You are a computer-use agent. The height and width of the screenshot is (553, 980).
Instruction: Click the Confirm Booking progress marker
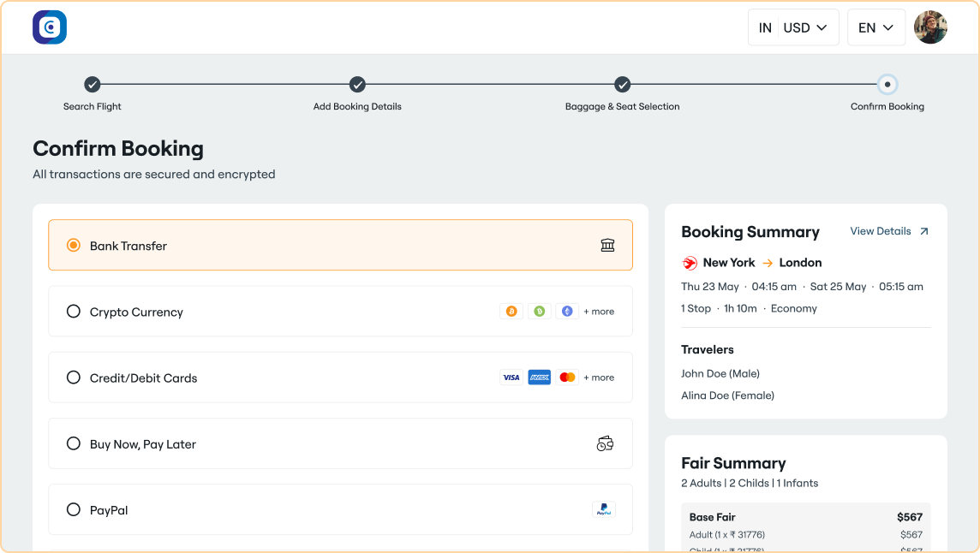click(887, 86)
